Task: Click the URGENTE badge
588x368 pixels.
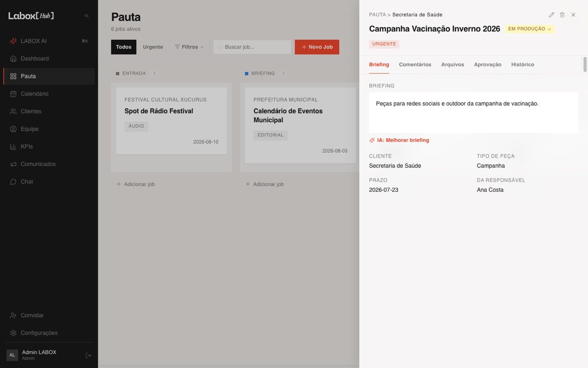Action: tap(384, 44)
